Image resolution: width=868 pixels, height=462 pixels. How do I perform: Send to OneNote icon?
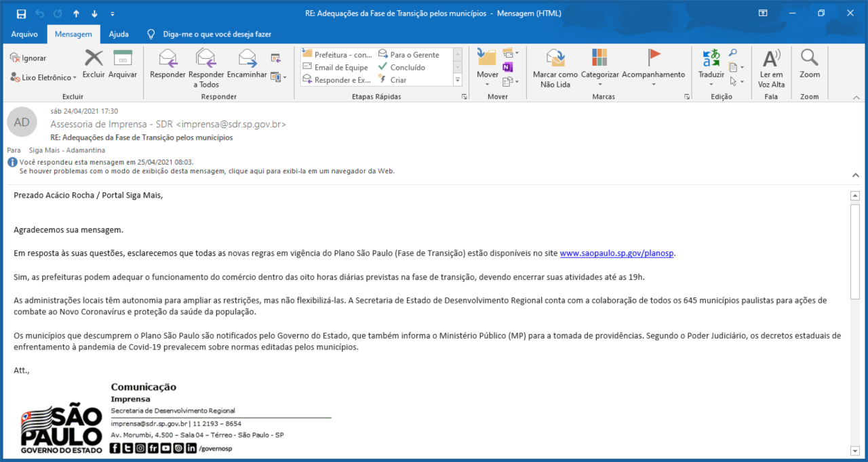tap(508, 67)
